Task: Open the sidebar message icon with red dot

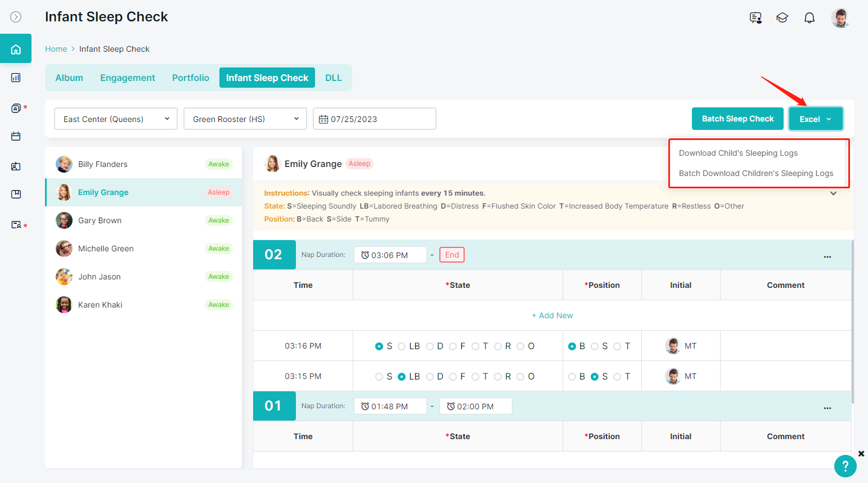Action: 16,108
